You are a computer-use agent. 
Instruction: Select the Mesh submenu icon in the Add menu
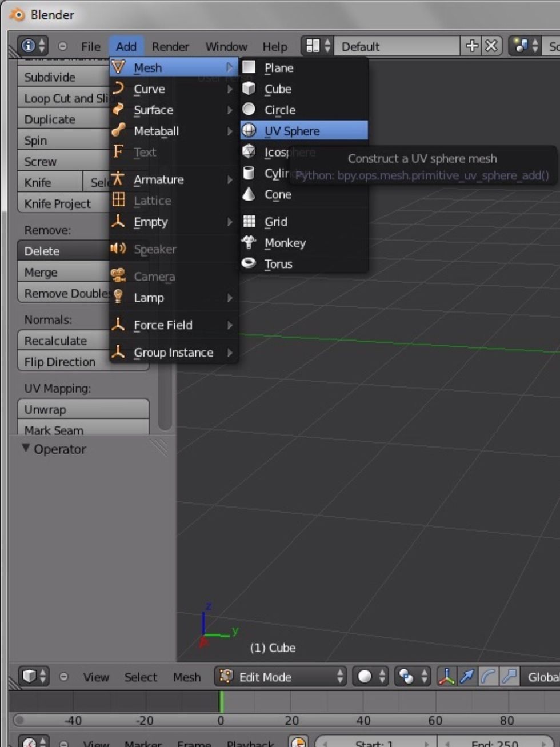(x=119, y=67)
